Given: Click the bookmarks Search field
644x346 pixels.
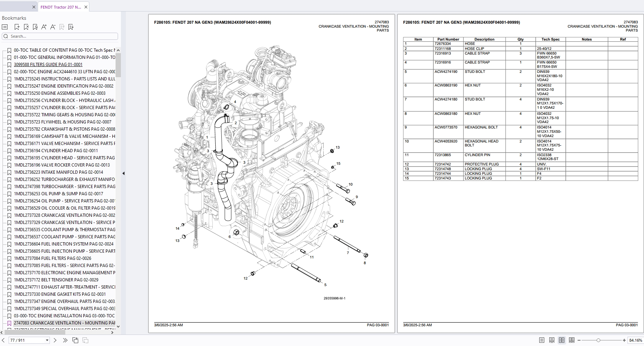Looking at the screenshot, I should 60,36.
